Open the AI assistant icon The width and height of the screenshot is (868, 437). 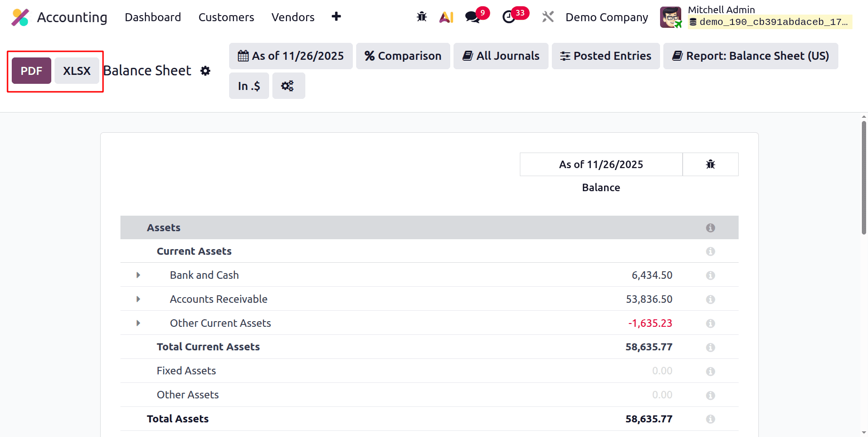(x=446, y=17)
